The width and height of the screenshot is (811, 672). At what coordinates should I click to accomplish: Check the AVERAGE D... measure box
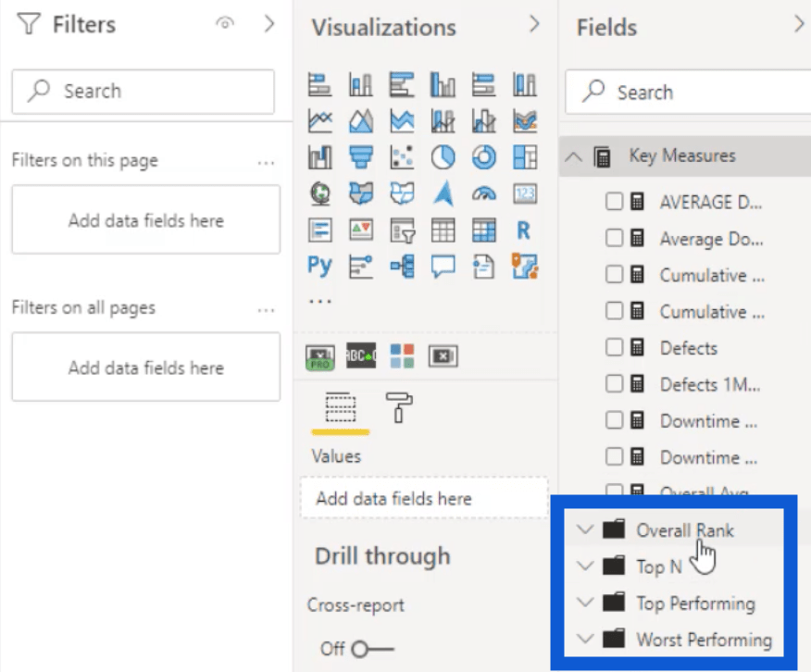click(614, 202)
